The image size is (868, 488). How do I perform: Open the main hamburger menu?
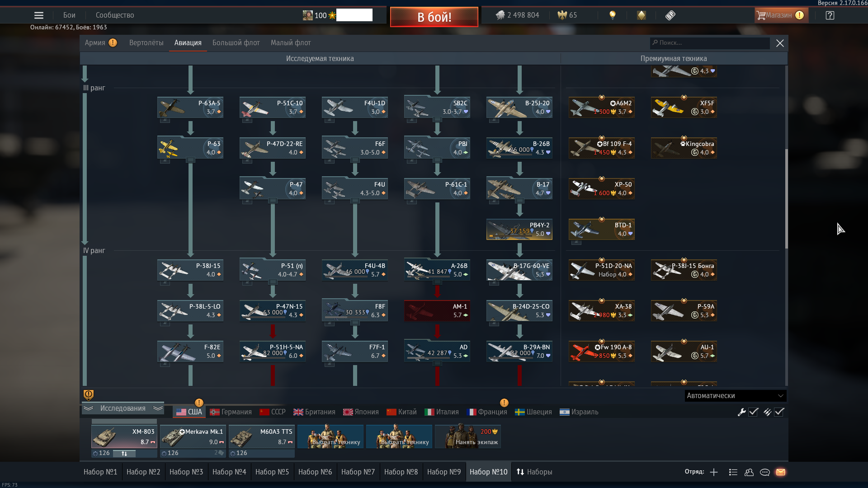click(39, 15)
